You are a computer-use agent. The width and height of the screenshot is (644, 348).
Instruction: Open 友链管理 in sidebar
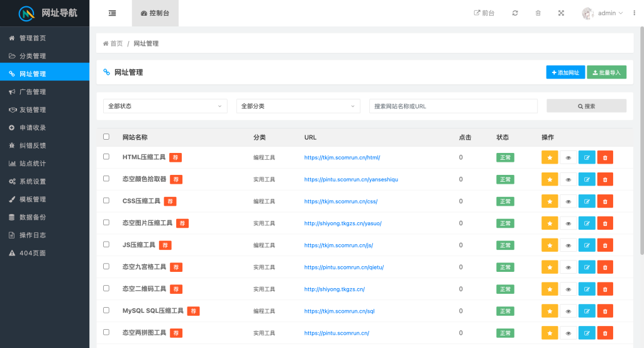pos(45,109)
